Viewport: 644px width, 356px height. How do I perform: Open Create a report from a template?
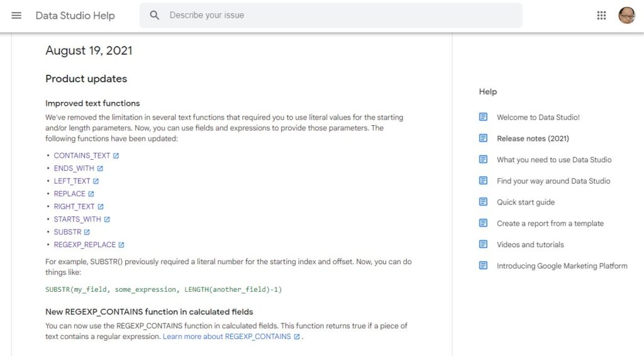[550, 223]
